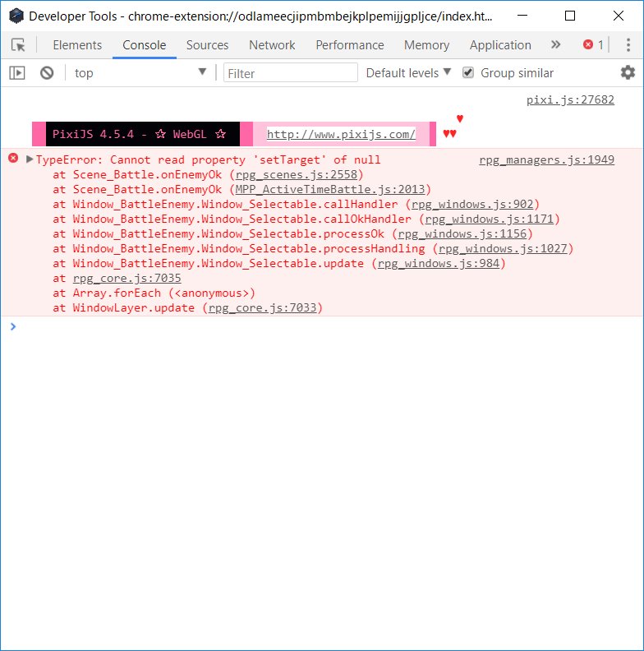The width and height of the screenshot is (644, 651).
Task: Switch to the Network tab
Action: coord(272,45)
